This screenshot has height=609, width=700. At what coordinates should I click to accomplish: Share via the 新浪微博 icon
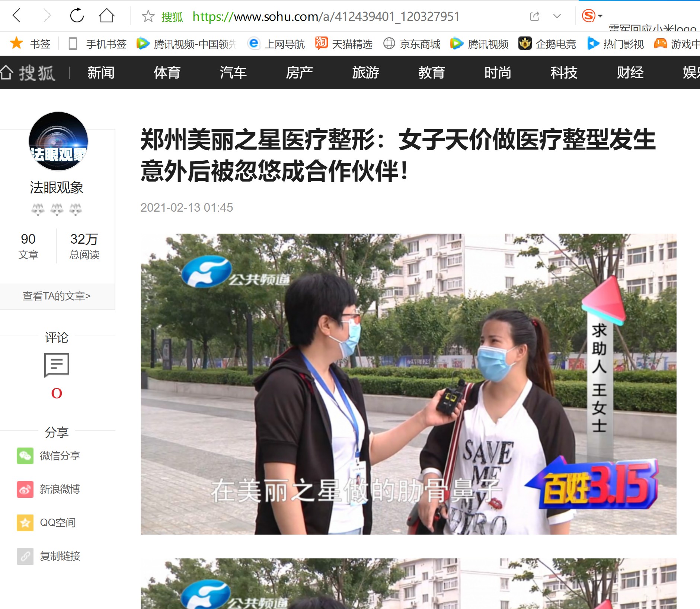[x=25, y=489]
